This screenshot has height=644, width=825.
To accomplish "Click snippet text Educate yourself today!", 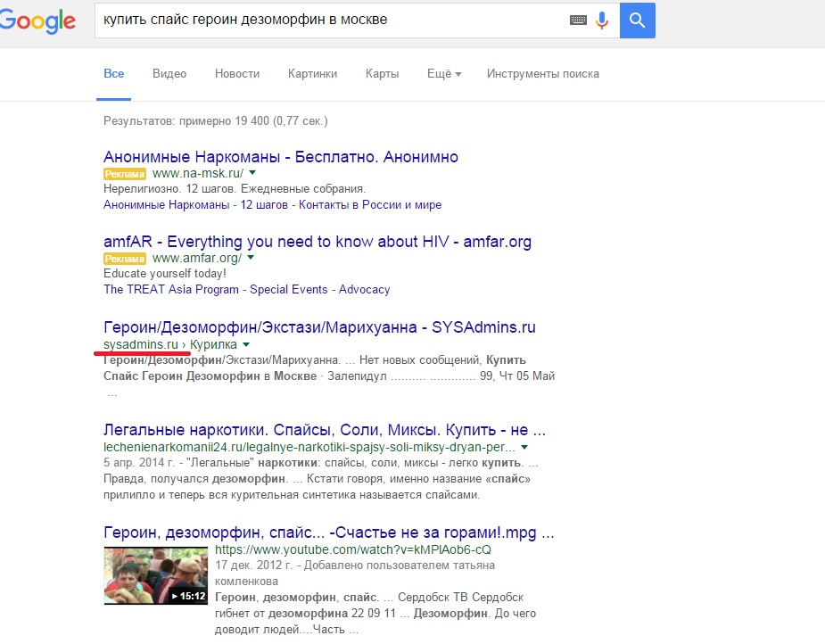I will tap(165, 274).
